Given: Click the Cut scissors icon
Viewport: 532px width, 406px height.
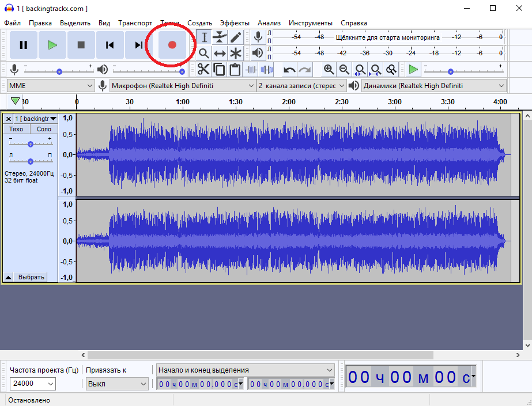Looking at the screenshot, I should 203,70.
